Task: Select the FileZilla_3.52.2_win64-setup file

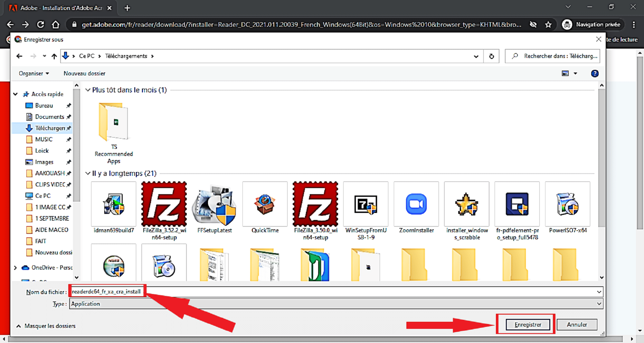Action: 164,211
